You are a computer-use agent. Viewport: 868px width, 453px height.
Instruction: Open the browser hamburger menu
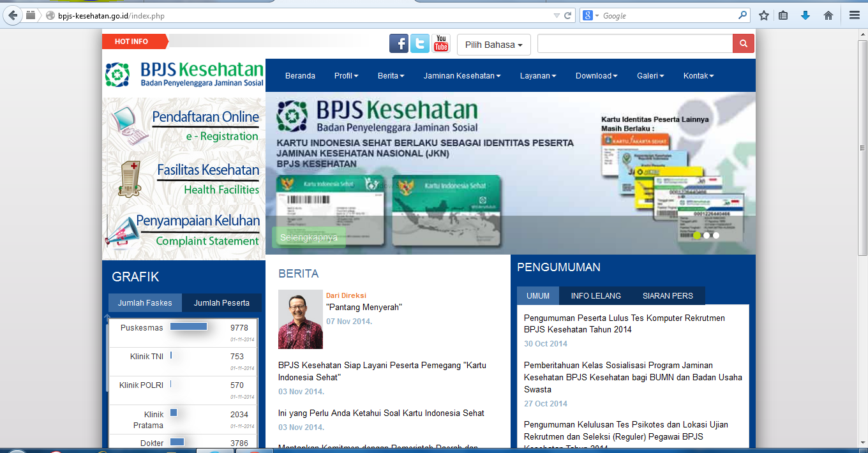point(855,15)
